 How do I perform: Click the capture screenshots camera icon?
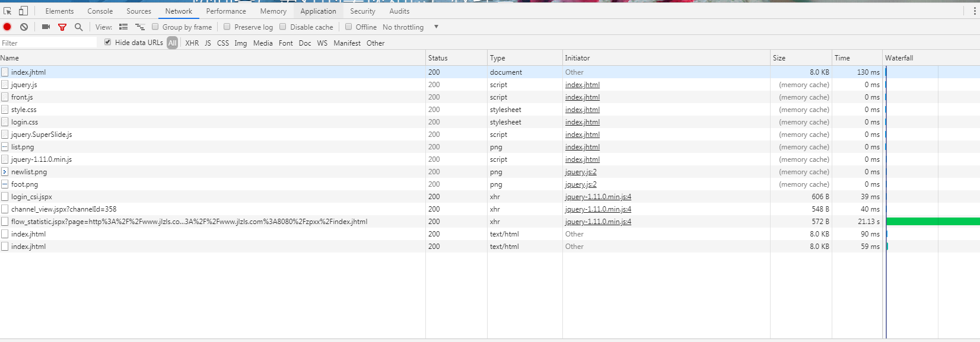(46, 27)
